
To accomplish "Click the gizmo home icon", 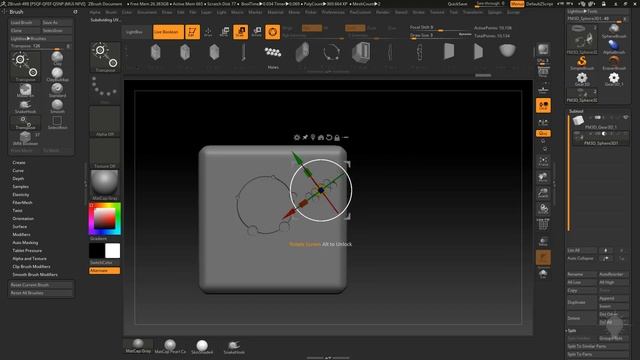I will tap(321, 138).
